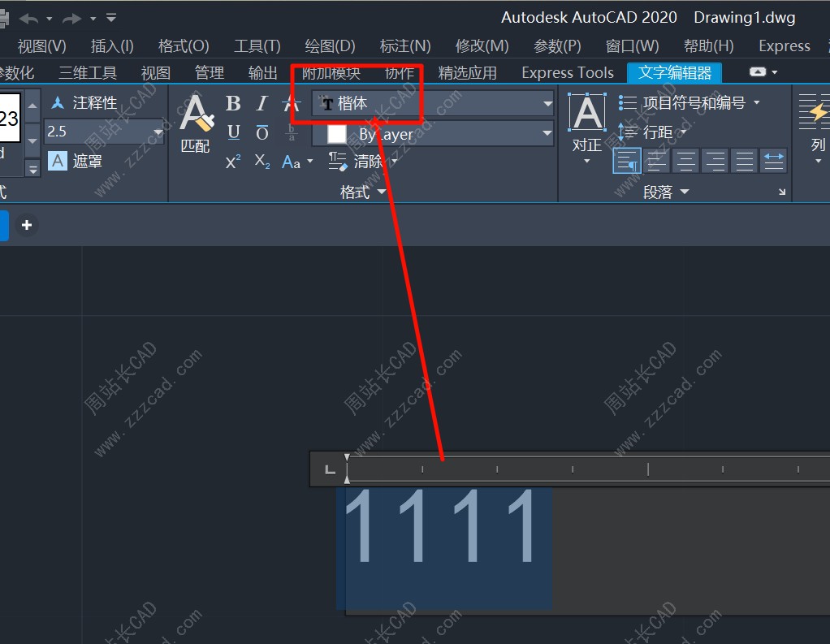Apply overline to selected text
Viewport: 830px width, 644px height.
click(x=262, y=132)
